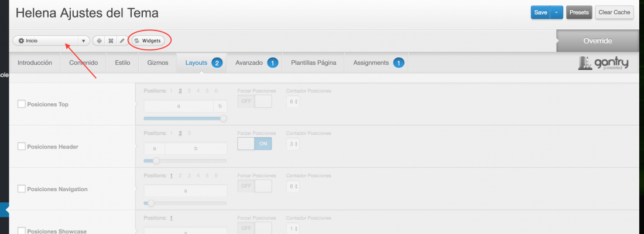This screenshot has width=644, height=234.
Task: Open the Gizmos tab
Action: point(157,63)
